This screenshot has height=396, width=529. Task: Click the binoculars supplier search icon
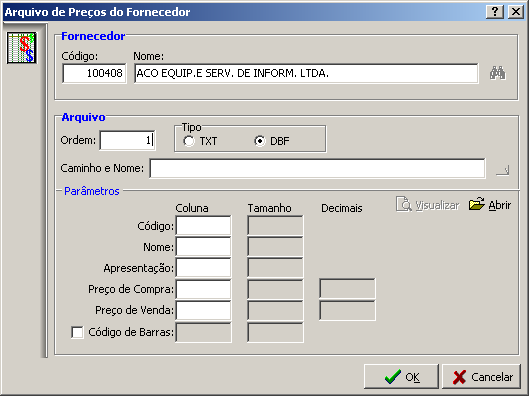point(498,73)
